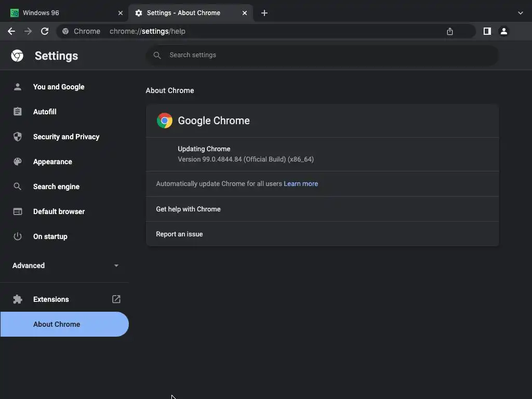The height and width of the screenshot is (399, 532).
Task: Click the shield Security icon
Action: 17,137
